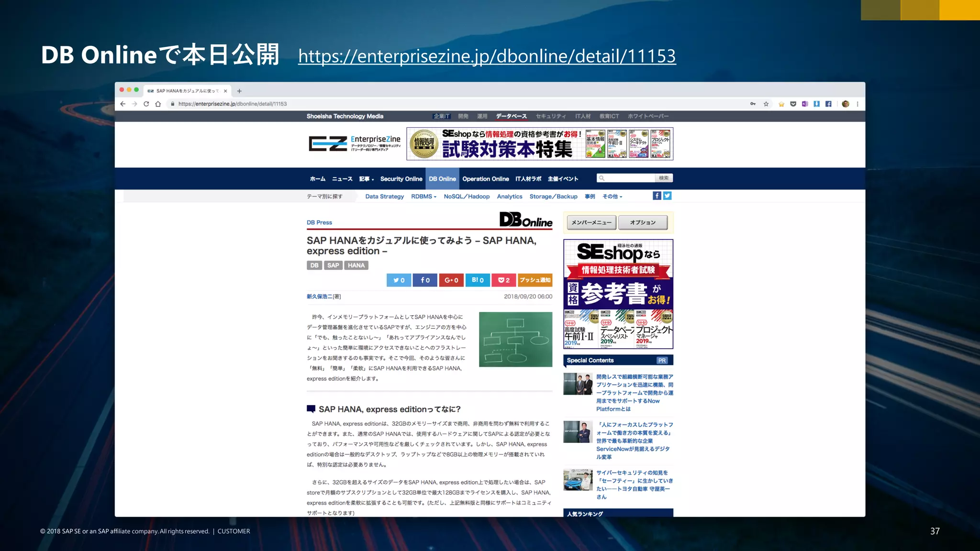The width and height of the screenshot is (980, 551).
Task: Click the プッシュ通知 button
Action: pos(535,280)
